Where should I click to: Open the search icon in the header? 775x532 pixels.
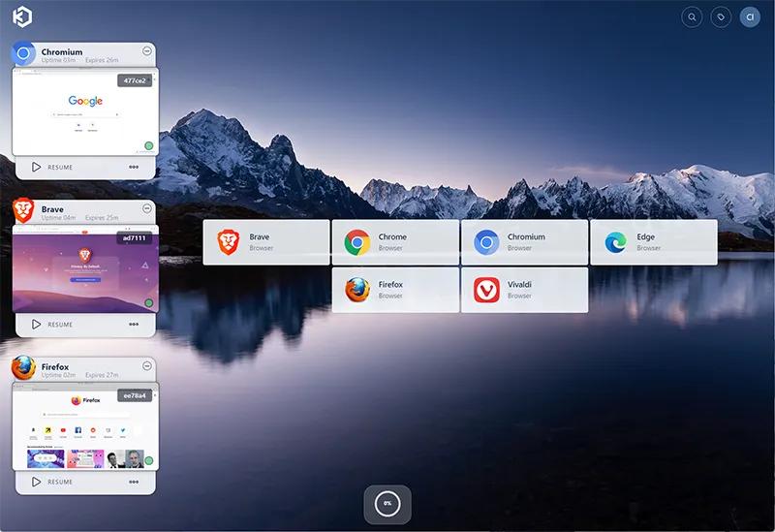(x=692, y=16)
